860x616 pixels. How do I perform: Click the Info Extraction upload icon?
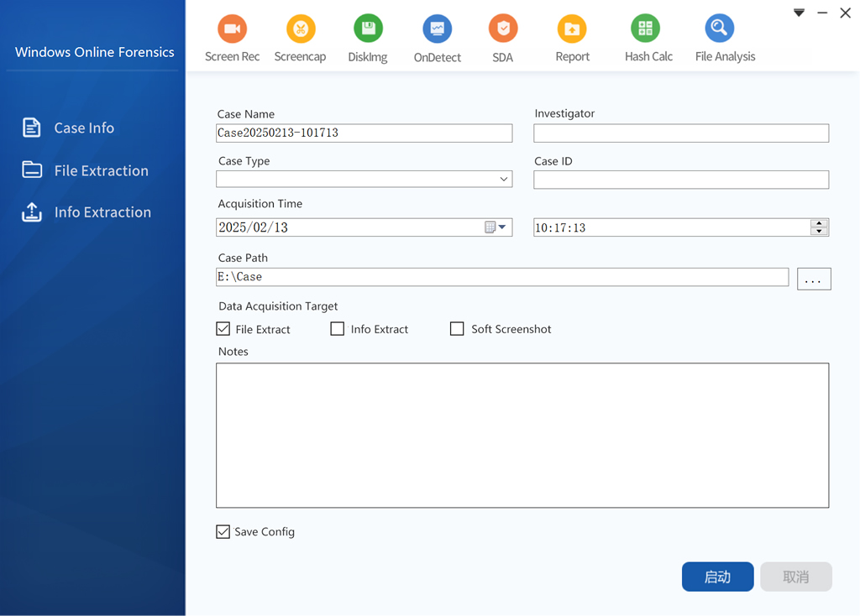(x=32, y=212)
